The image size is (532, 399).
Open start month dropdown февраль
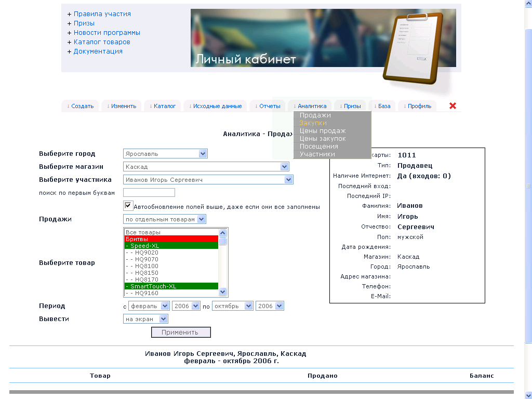[x=149, y=306]
